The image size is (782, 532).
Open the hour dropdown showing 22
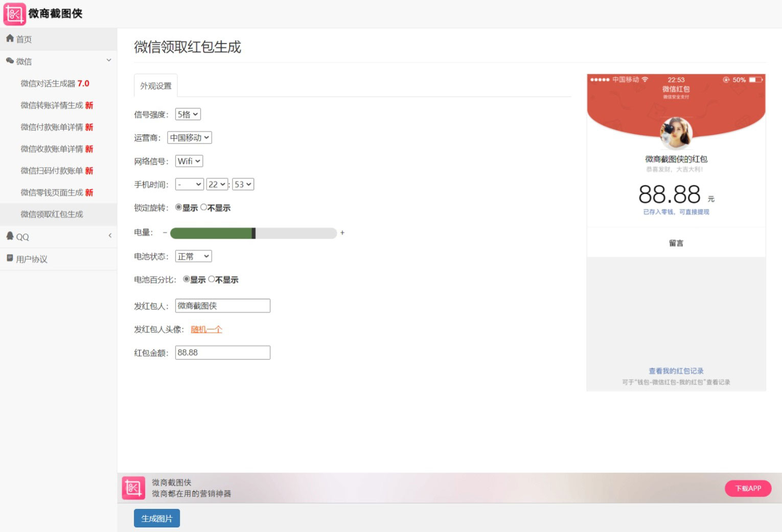[217, 184]
